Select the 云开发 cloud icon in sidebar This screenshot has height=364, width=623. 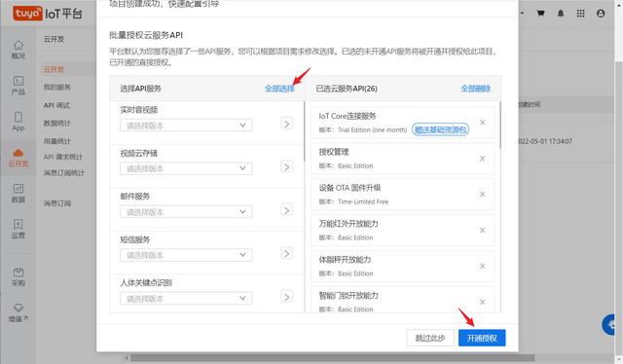click(18, 158)
